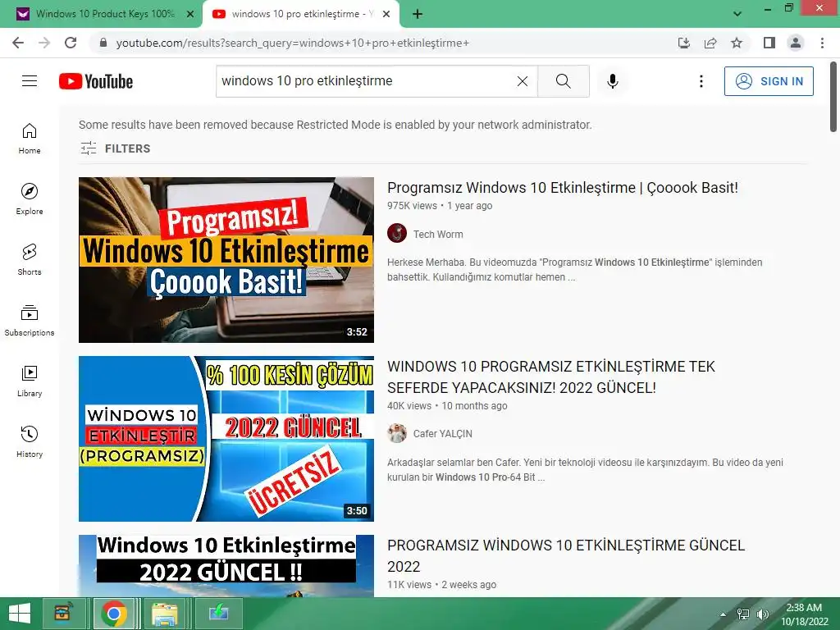
Task: Open Chrome three-dot menu
Action: point(822,43)
